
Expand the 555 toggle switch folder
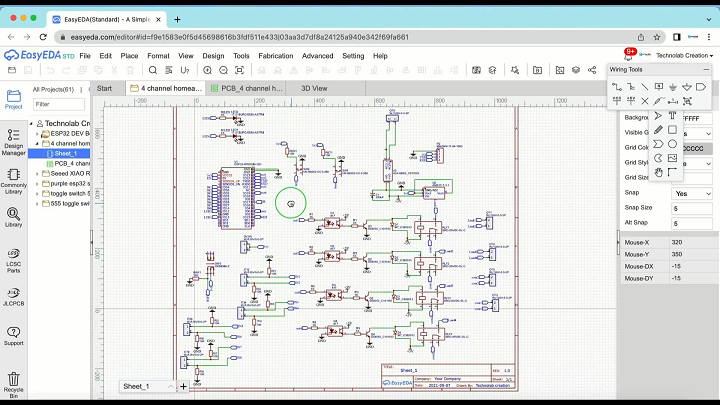[x=37, y=204]
